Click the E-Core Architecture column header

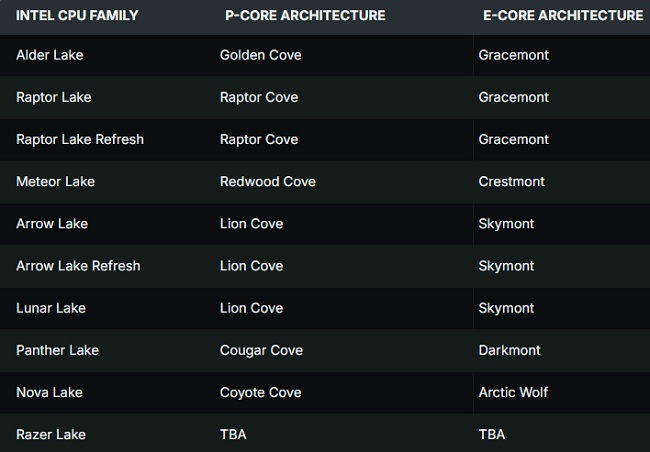point(563,15)
